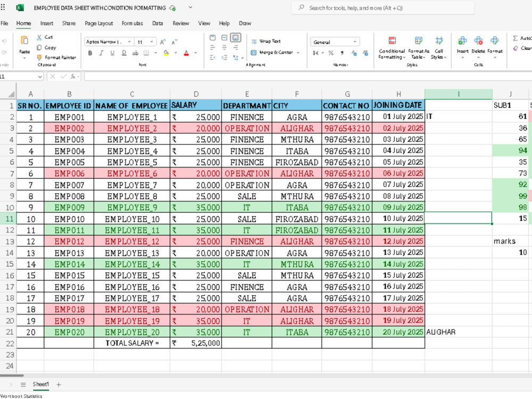This screenshot has height=399, width=532.
Task: Open Merge & Center dropdown arrow
Action: 298,53
